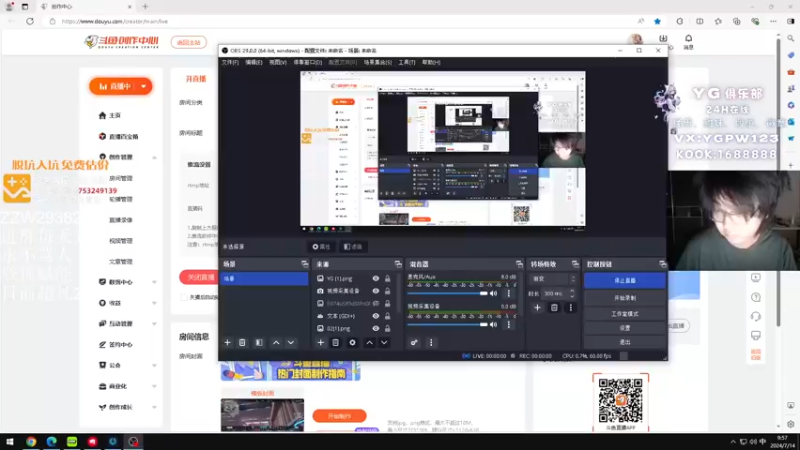Viewport: 800px width, 450px height.
Task: Open source properties gear in Sources toolbar
Action: pos(352,343)
